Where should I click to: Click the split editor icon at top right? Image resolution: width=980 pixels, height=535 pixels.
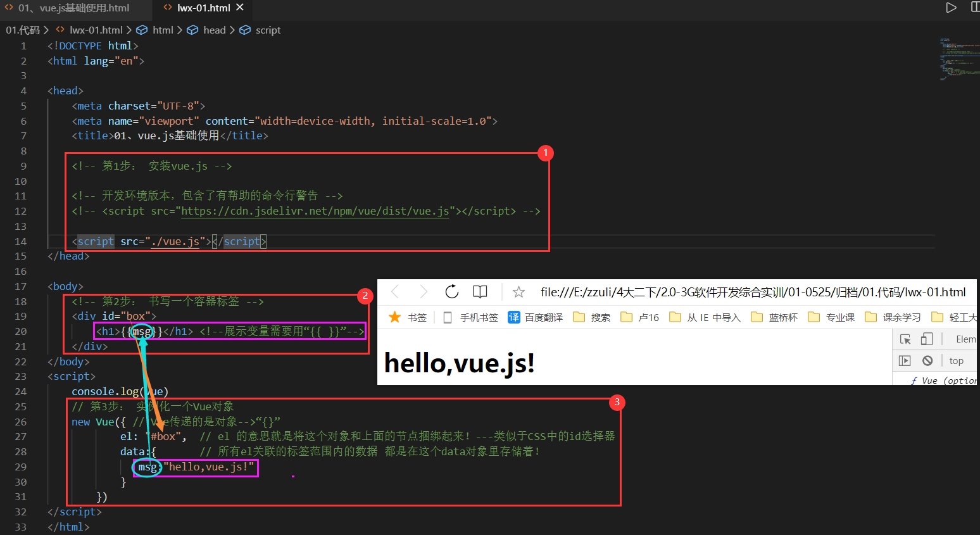click(976, 8)
